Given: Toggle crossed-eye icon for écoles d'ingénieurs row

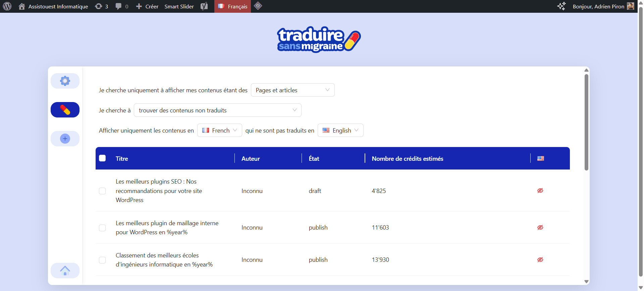Looking at the screenshot, I should pyautogui.click(x=540, y=260).
